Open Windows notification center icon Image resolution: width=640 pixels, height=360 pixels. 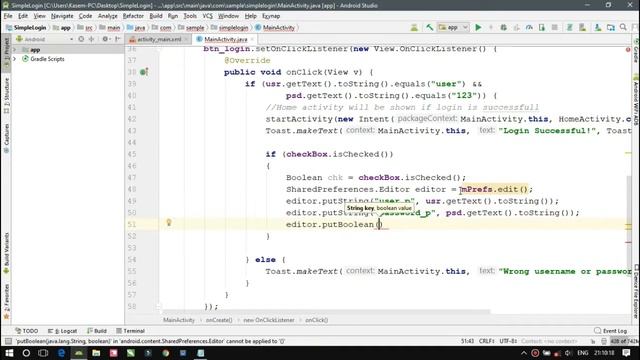(627, 353)
